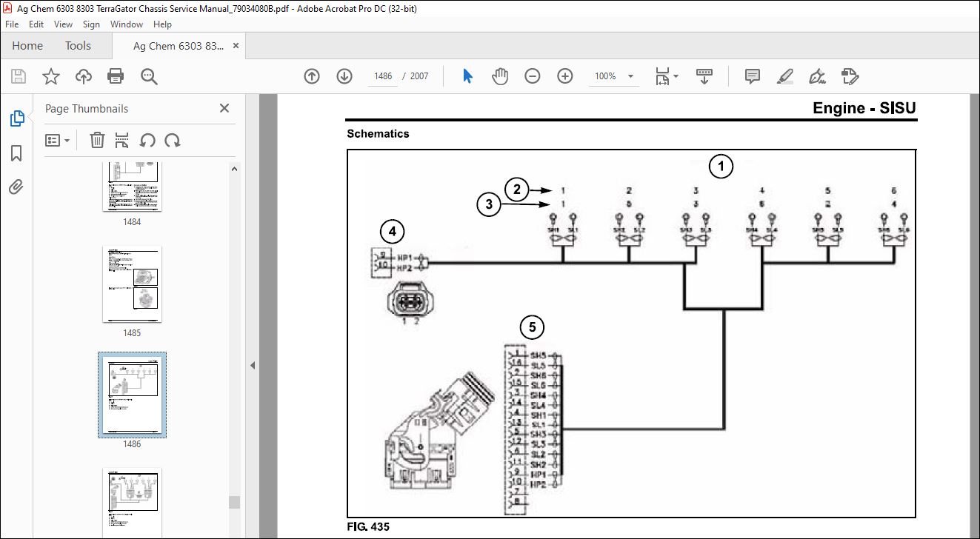This screenshot has width=980, height=539.
Task: Close the Page Thumbnails panel
Action: point(224,108)
